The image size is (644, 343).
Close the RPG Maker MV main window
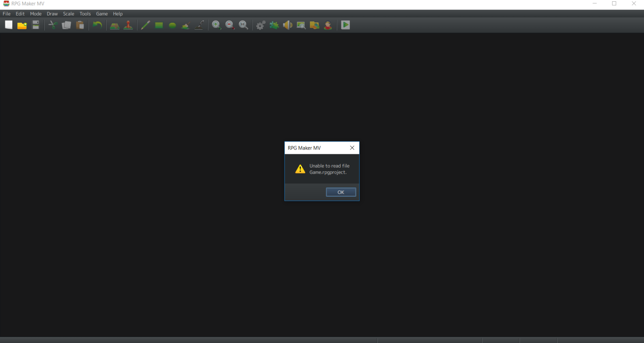click(634, 3)
